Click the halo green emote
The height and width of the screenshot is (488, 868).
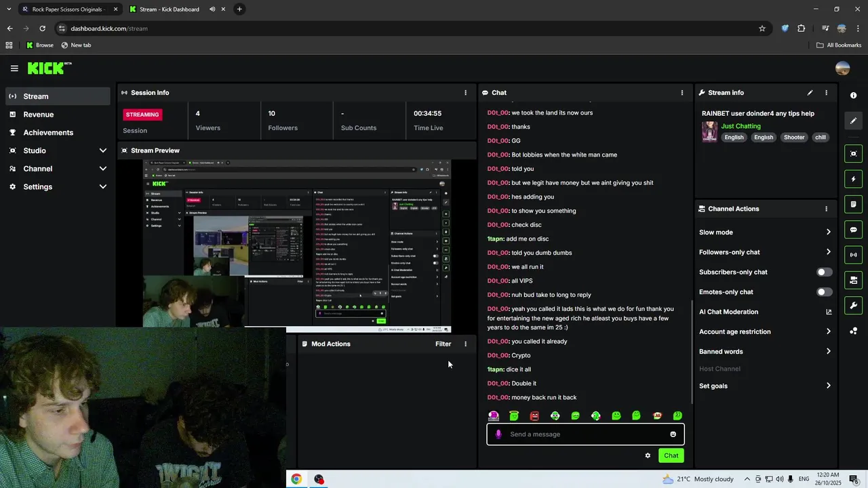click(514, 415)
